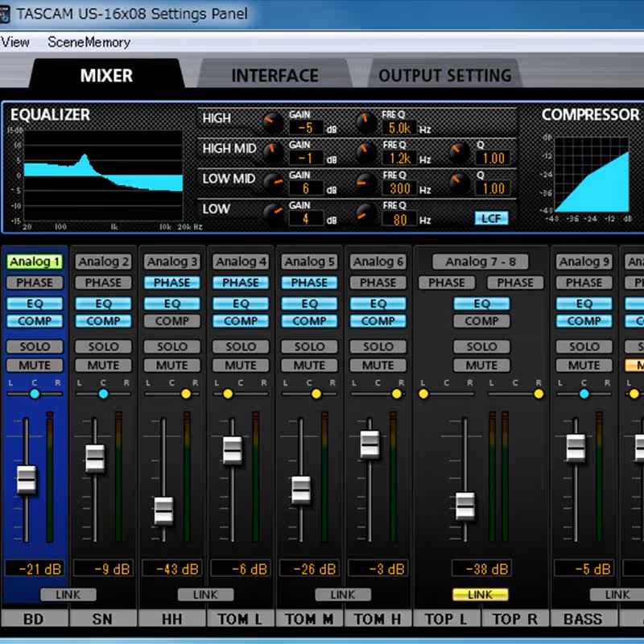Toggle right PHASE button of Analog 7 - 8
Image resolution: width=644 pixels, height=644 pixels.
515,283
